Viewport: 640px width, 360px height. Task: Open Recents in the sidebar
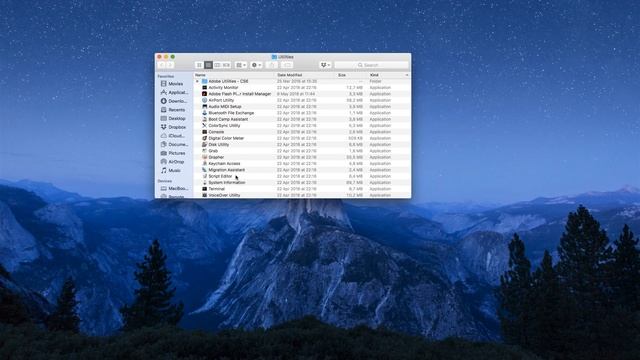[x=173, y=110]
